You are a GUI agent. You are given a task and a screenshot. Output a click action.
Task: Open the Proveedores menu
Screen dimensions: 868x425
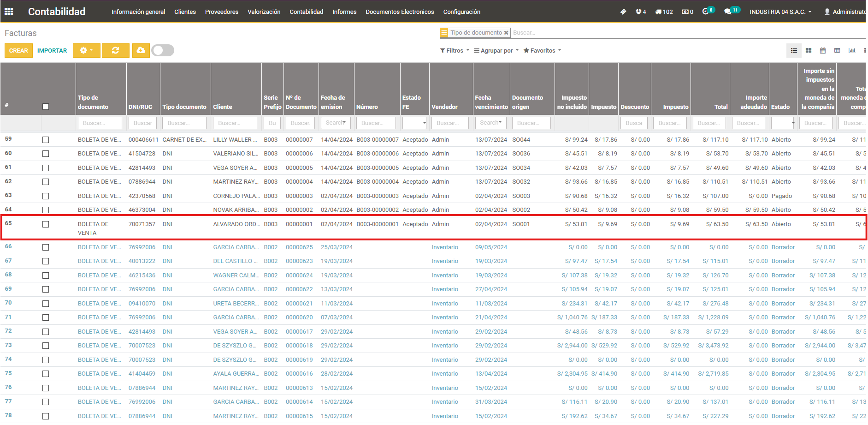click(x=222, y=12)
